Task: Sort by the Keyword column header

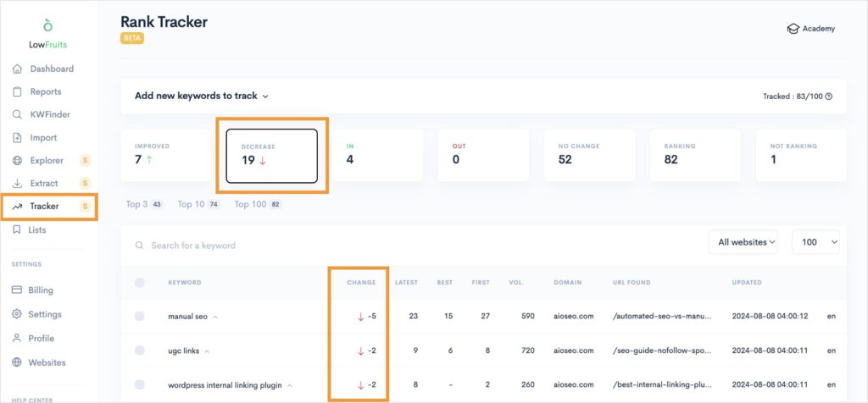Action: coord(184,283)
